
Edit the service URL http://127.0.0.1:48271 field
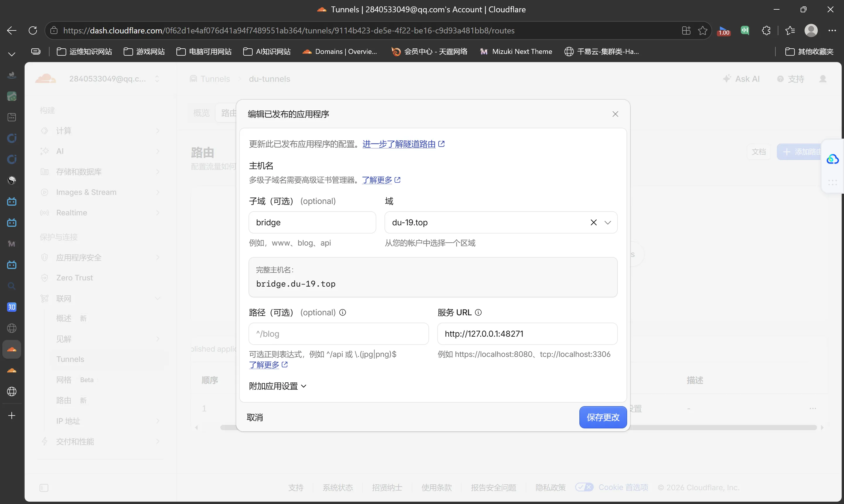coord(527,333)
